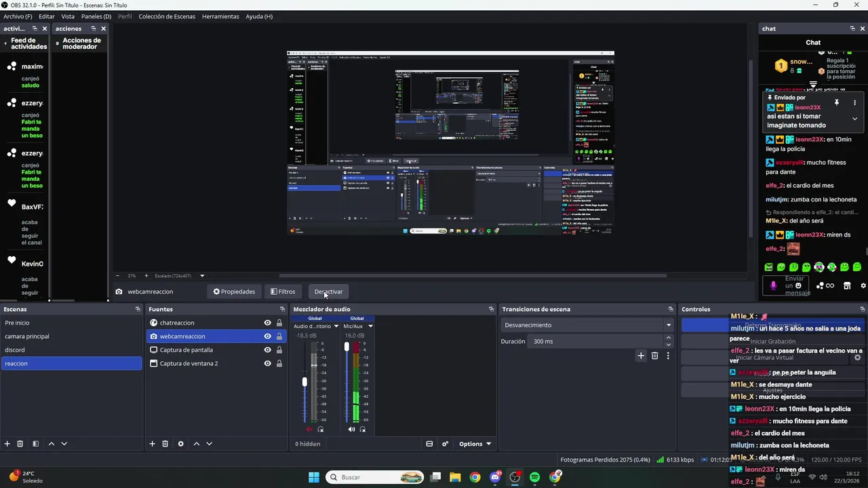Open source properties gear in Fuentes toolbar
The width and height of the screenshot is (868, 488).
click(x=180, y=444)
